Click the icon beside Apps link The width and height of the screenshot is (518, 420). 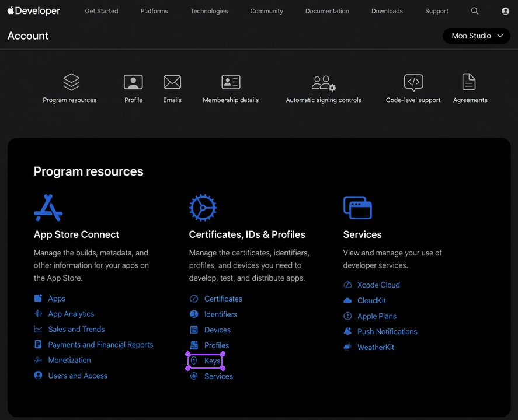tap(38, 298)
